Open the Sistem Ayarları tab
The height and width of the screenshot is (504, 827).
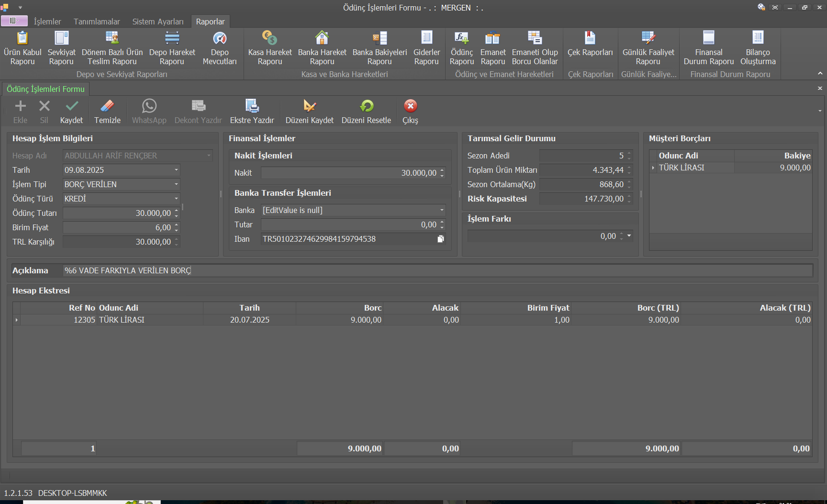click(158, 22)
